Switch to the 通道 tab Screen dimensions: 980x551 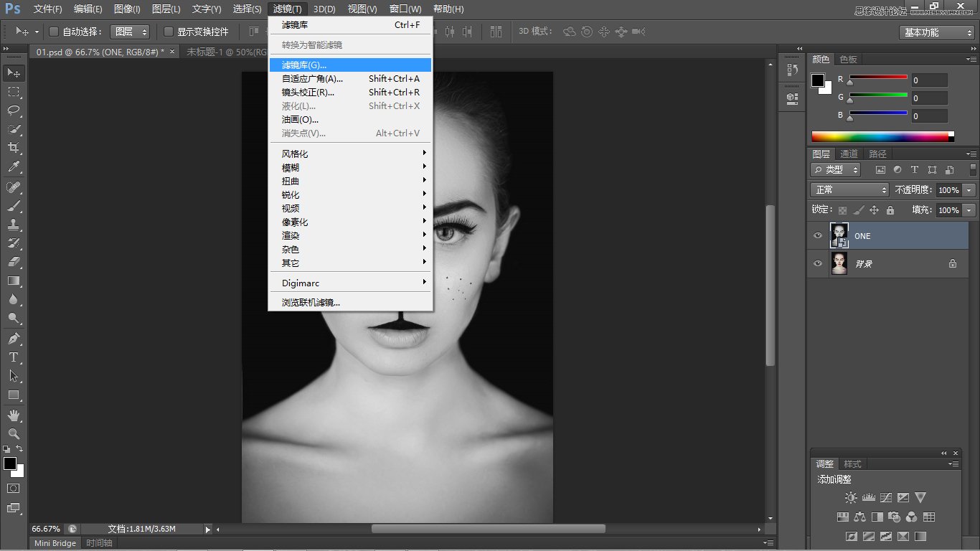coord(849,154)
